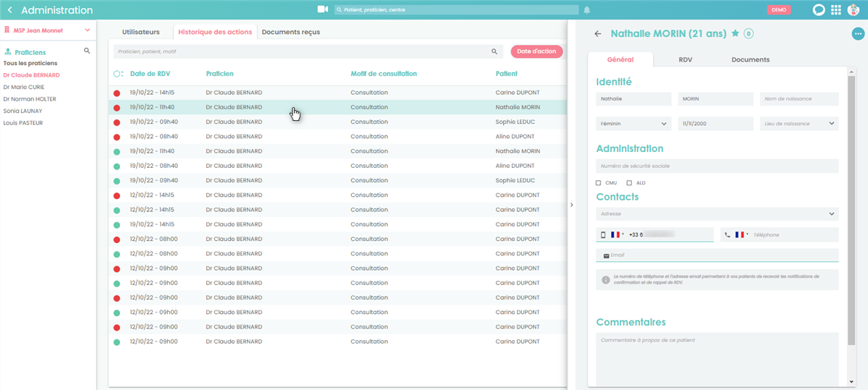
Task: Open the chat bubble icon
Action: (x=819, y=10)
